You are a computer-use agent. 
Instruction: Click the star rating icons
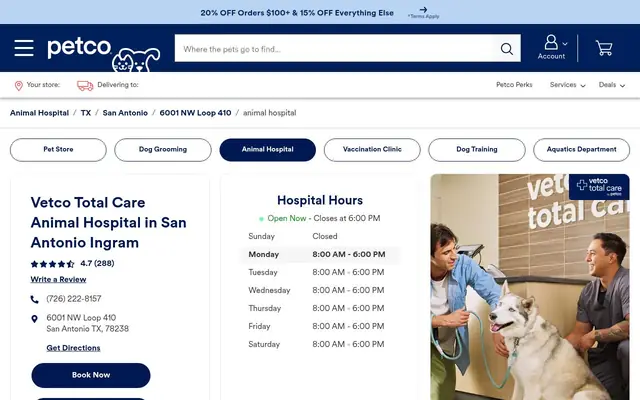click(x=52, y=264)
